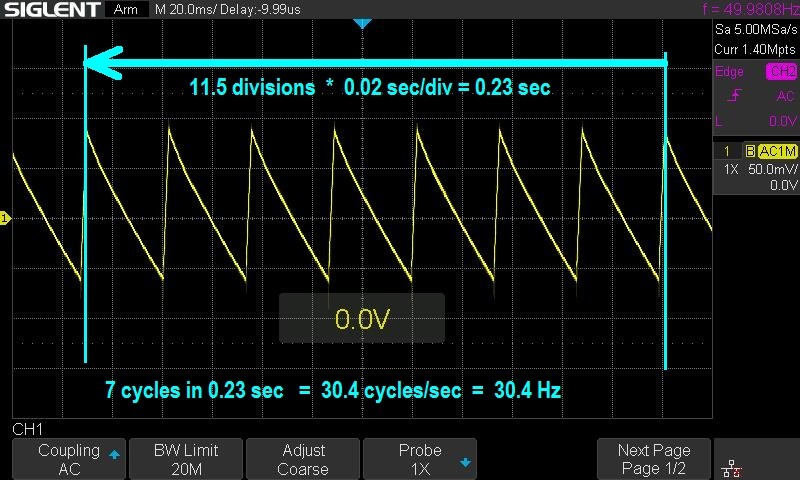Click the channel 1 number badge

tap(727, 151)
